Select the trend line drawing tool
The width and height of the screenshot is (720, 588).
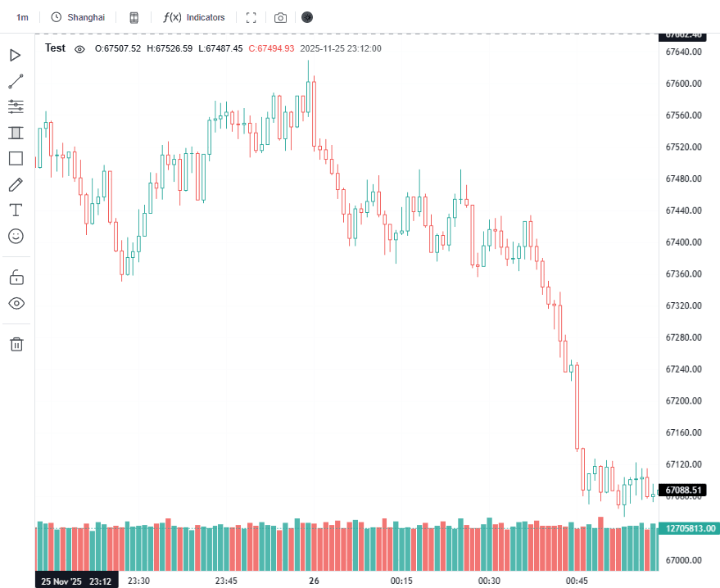click(x=16, y=81)
